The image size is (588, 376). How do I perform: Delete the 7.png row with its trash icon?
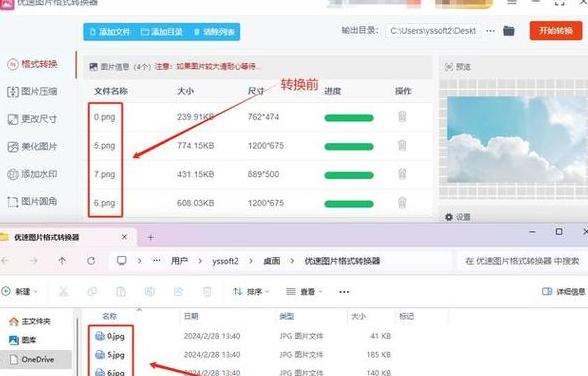402,174
